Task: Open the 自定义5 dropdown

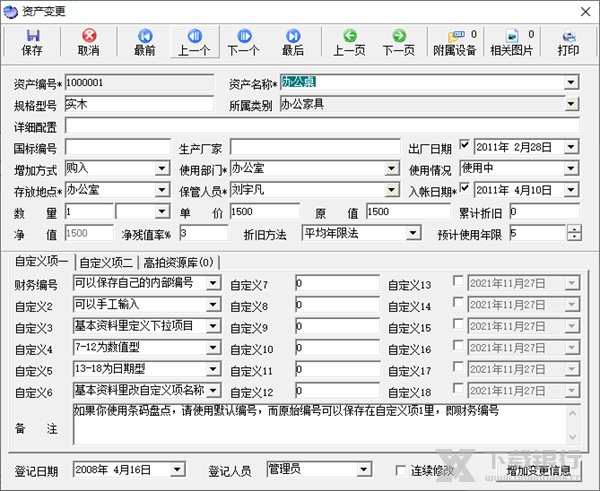Action: click(213, 369)
